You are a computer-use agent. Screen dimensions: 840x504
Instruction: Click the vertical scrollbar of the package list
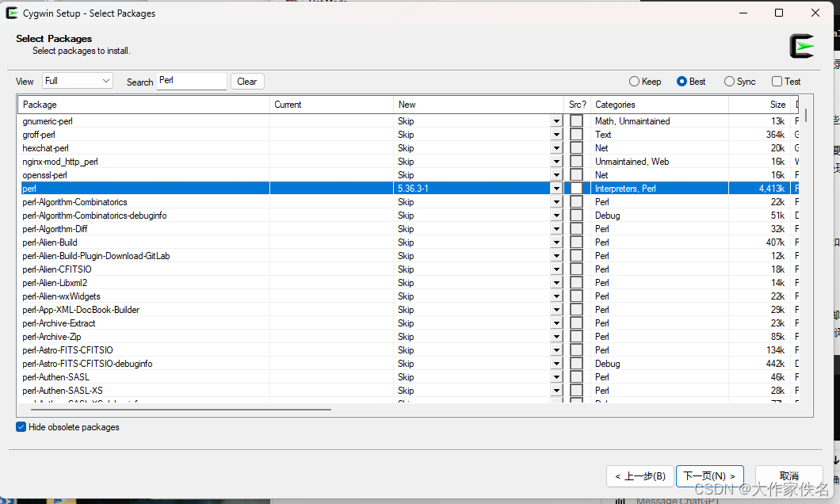[806, 116]
